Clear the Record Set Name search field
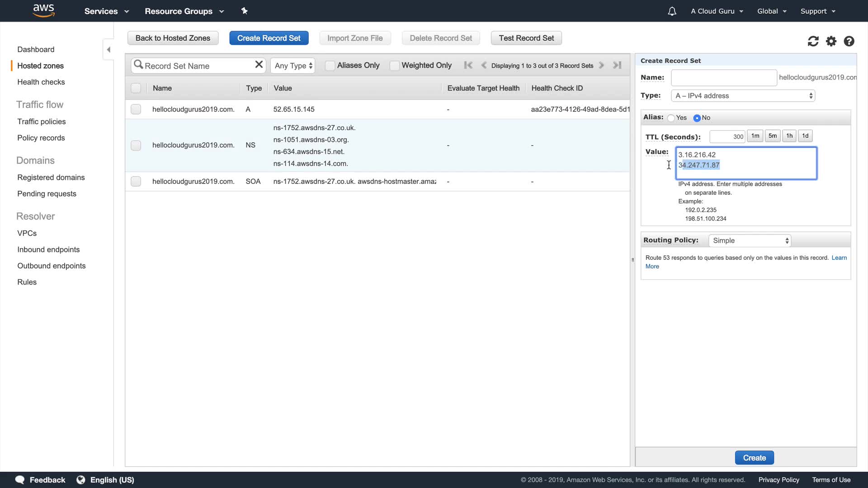868x488 pixels. click(x=259, y=65)
